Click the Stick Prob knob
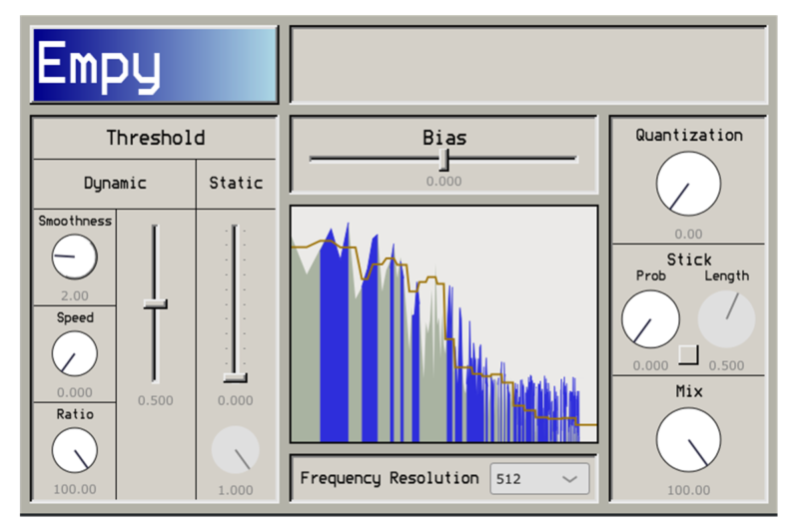Viewport: 799px width, 532px height. [650, 319]
